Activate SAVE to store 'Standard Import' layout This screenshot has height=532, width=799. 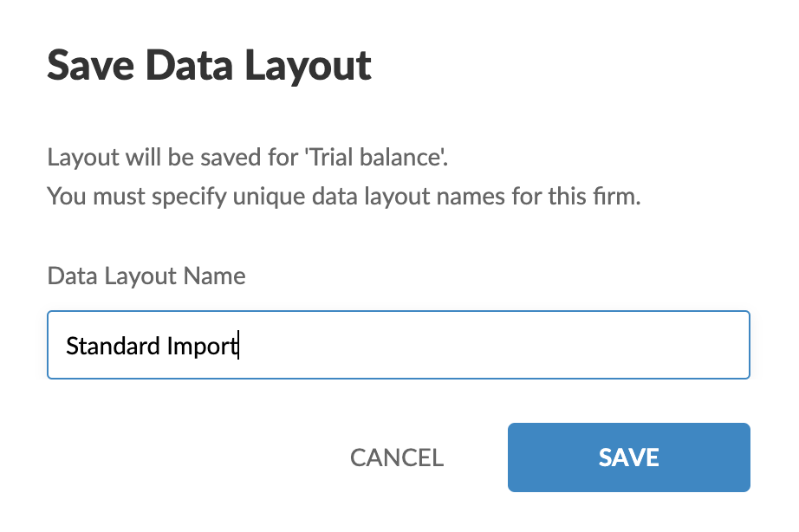coord(628,457)
